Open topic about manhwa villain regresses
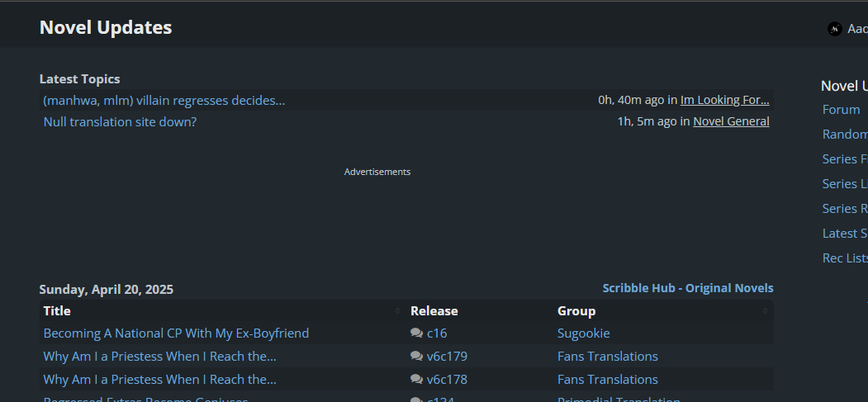Screen dimensions: 868x402 [164, 101]
